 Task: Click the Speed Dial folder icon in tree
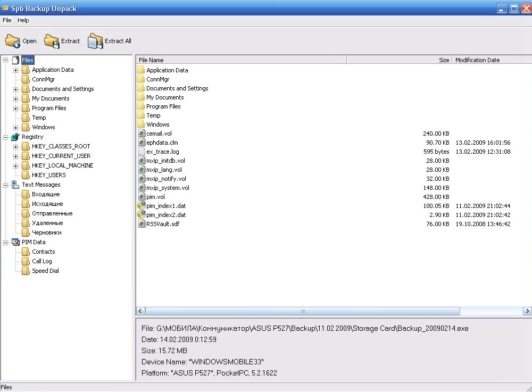[26, 271]
